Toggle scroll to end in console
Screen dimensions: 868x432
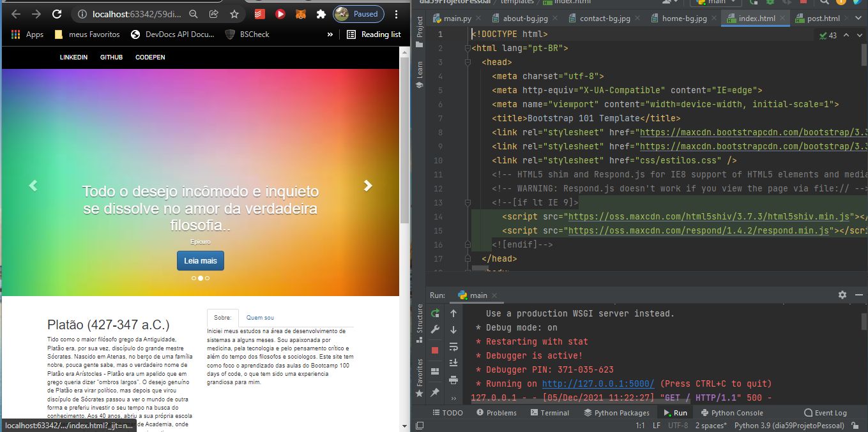click(x=453, y=363)
